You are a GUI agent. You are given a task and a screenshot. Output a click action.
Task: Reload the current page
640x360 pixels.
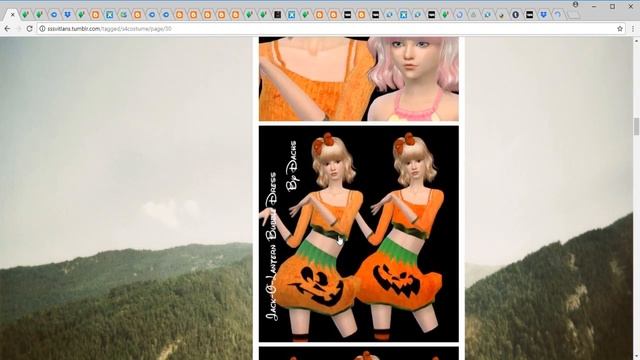[29, 29]
